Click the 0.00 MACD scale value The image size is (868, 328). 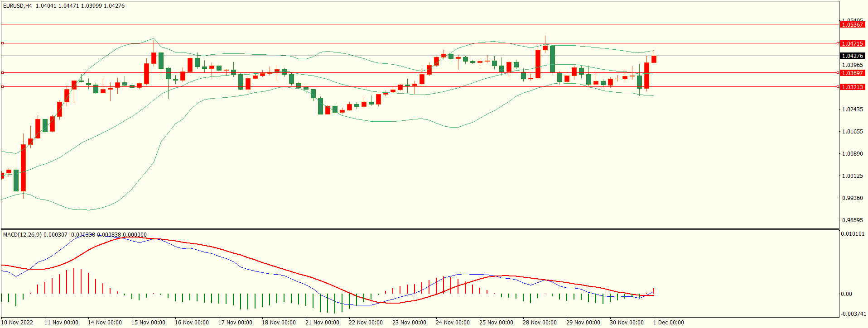click(846, 294)
